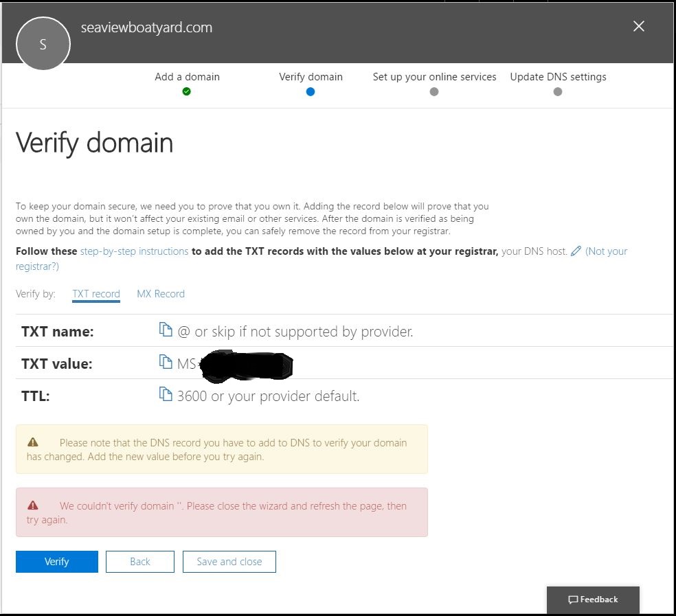Image resolution: width=676 pixels, height=616 pixels.
Task: Copy the TTL value icon
Action: [x=166, y=393]
